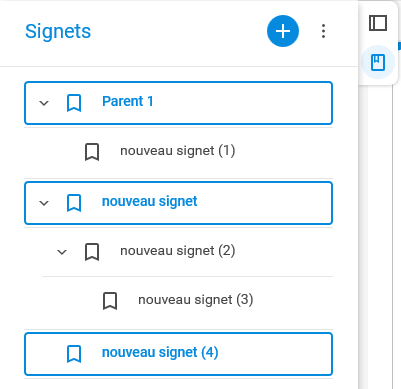The image size is (401, 389).
Task: Click the bookmark icon of nouveau signet (2)
Action: (92, 252)
